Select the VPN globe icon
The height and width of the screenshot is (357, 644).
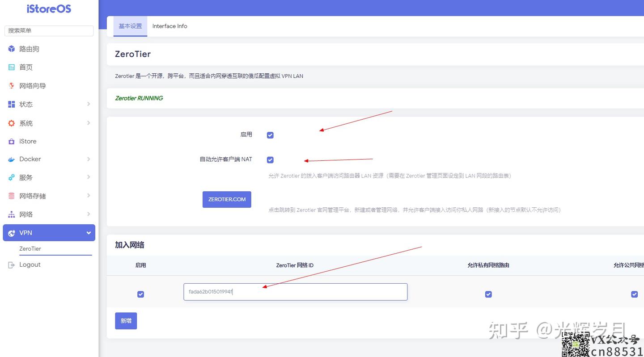[11, 232]
